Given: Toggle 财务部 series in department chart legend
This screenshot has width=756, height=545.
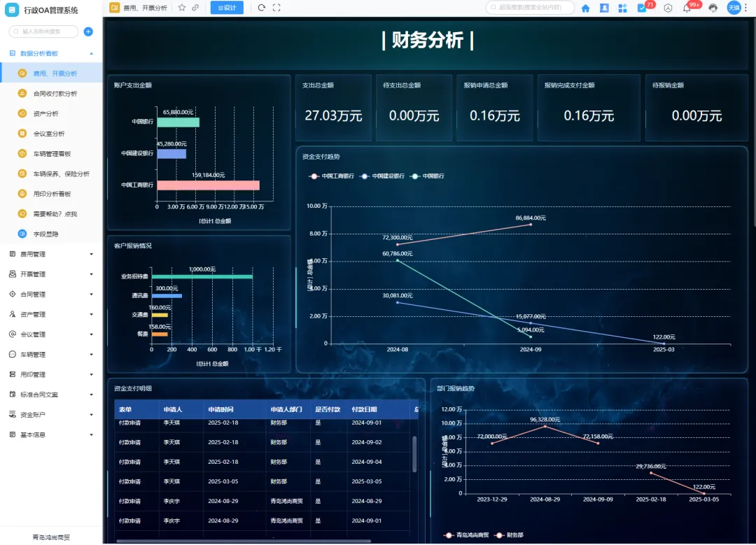Looking at the screenshot, I should [509, 535].
